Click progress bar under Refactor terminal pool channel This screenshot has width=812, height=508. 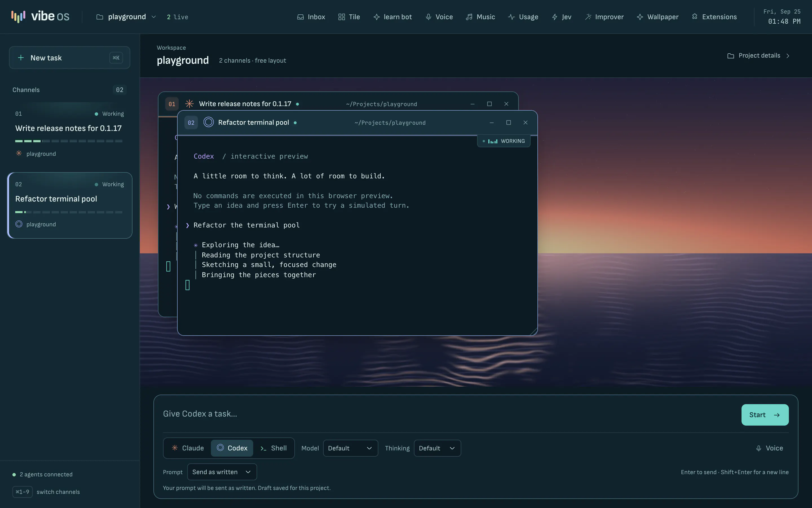69,212
